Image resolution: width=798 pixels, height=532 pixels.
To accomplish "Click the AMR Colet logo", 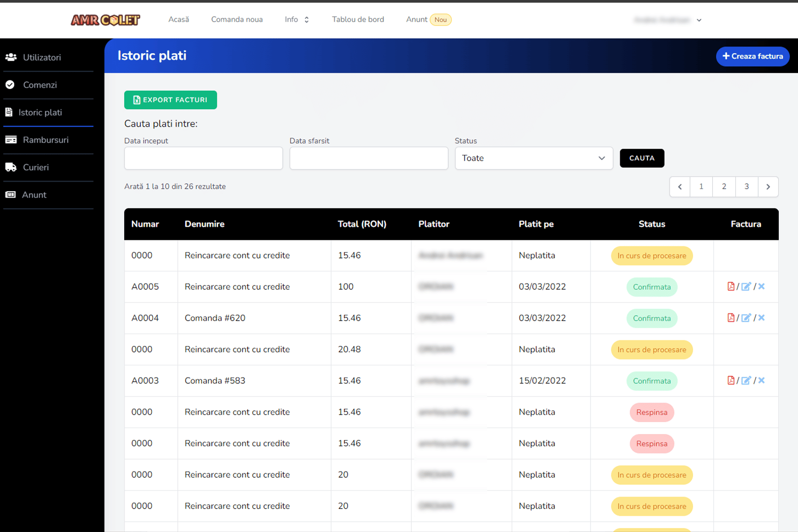I will click(105, 20).
